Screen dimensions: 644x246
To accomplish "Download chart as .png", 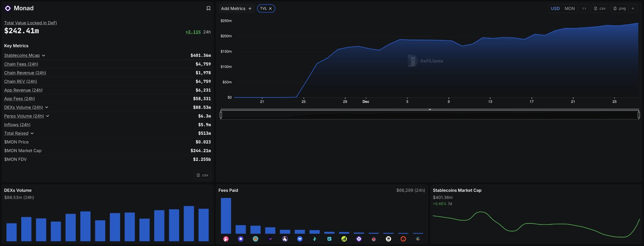I will click(620, 9).
